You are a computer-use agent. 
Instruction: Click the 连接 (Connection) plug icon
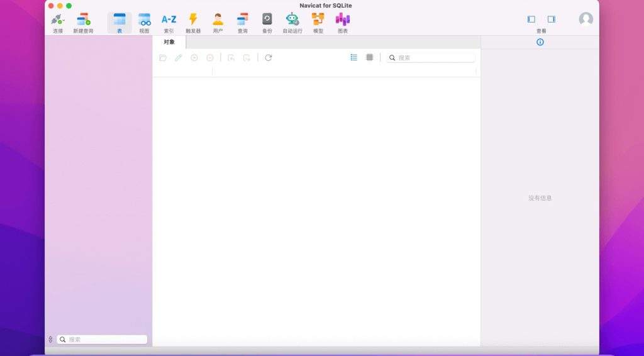(x=57, y=19)
